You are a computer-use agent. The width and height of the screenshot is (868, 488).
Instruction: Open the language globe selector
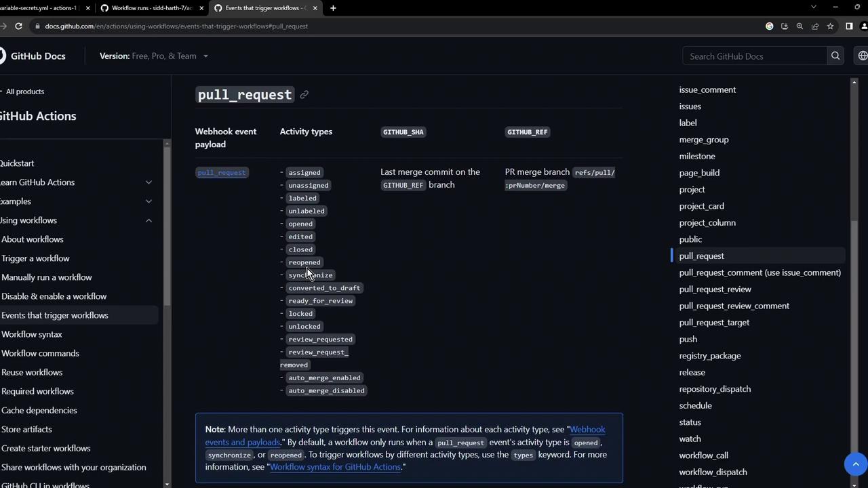863,56
